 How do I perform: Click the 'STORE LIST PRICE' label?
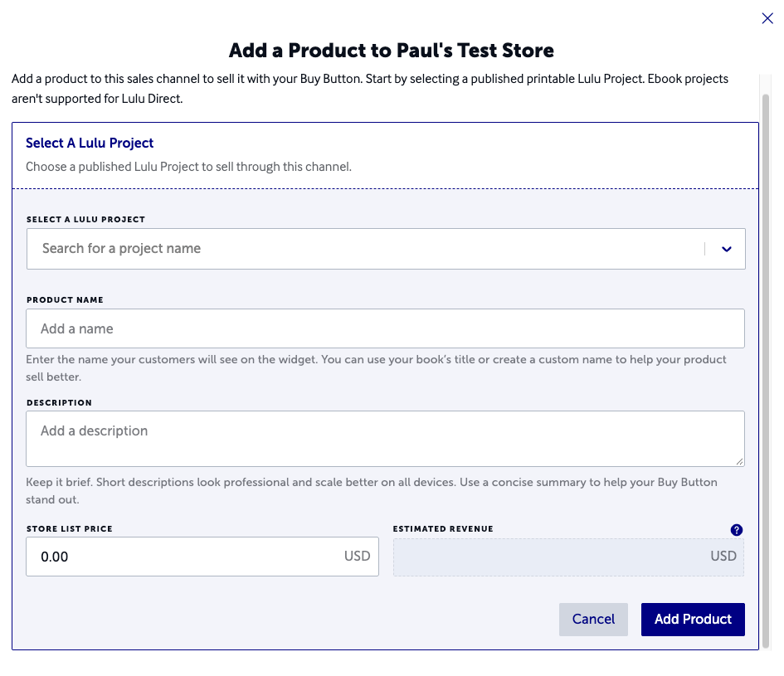tap(70, 529)
